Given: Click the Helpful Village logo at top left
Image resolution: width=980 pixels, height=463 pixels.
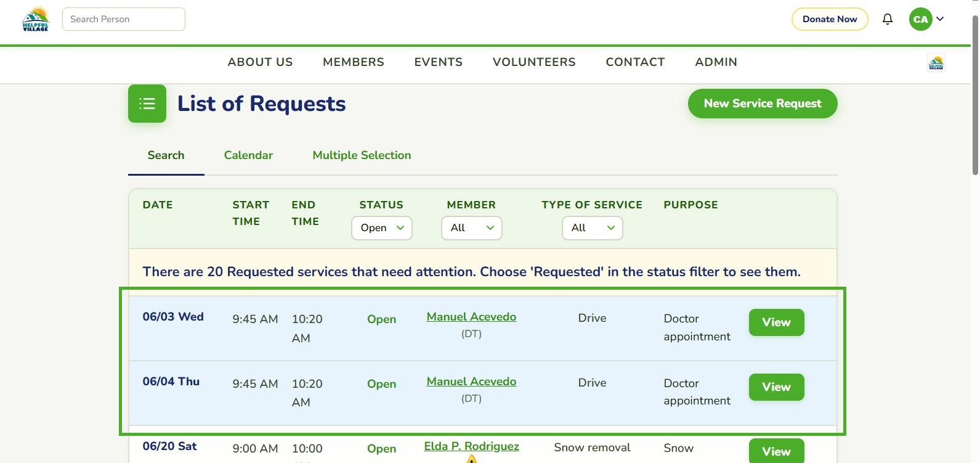Looking at the screenshot, I should pyautogui.click(x=35, y=19).
